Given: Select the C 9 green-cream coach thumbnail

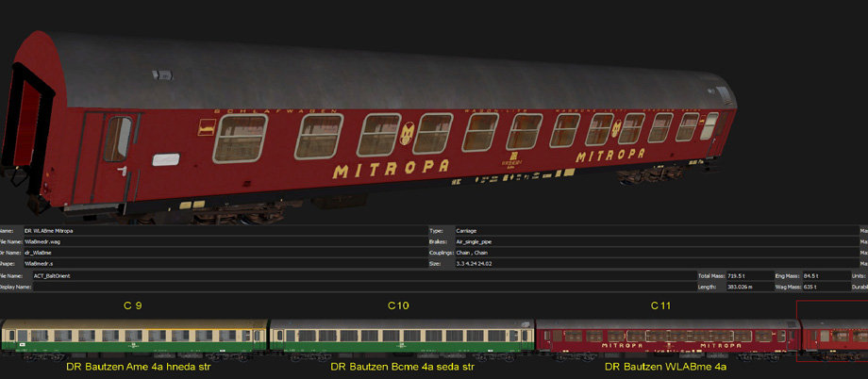Looking at the screenshot, I should (x=135, y=339).
